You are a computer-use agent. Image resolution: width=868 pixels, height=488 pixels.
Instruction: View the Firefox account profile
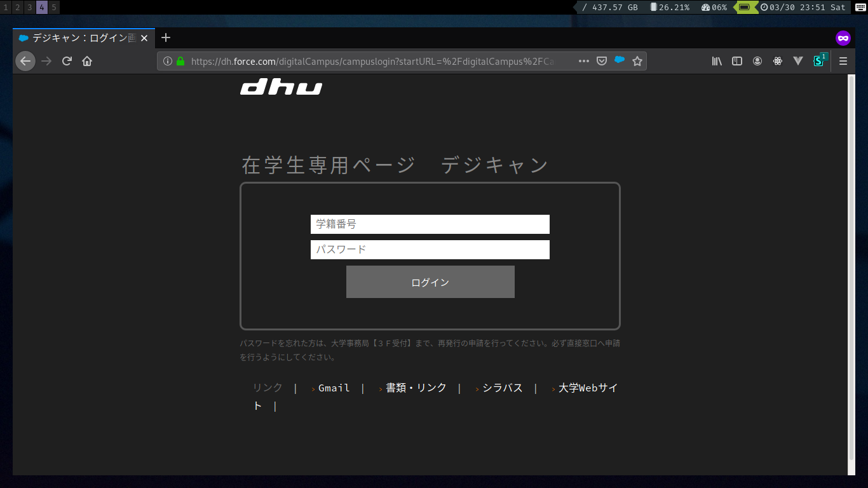[x=757, y=61]
